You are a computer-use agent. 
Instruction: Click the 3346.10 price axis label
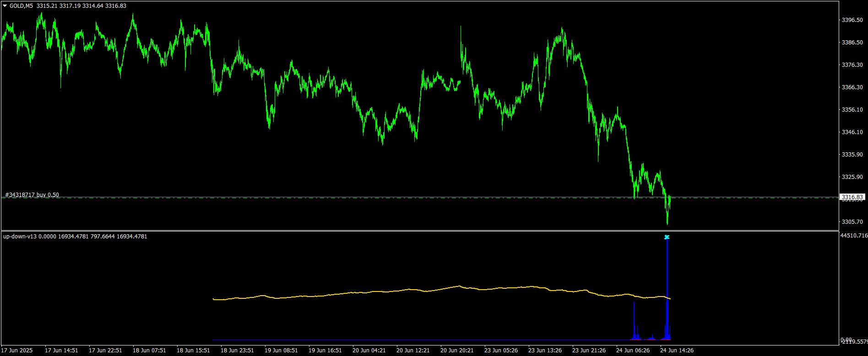point(852,132)
